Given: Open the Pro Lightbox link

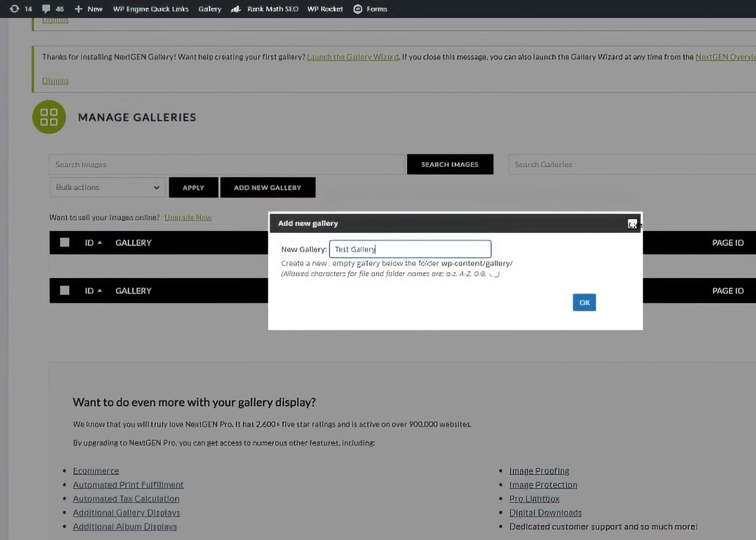Looking at the screenshot, I should coord(534,499).
